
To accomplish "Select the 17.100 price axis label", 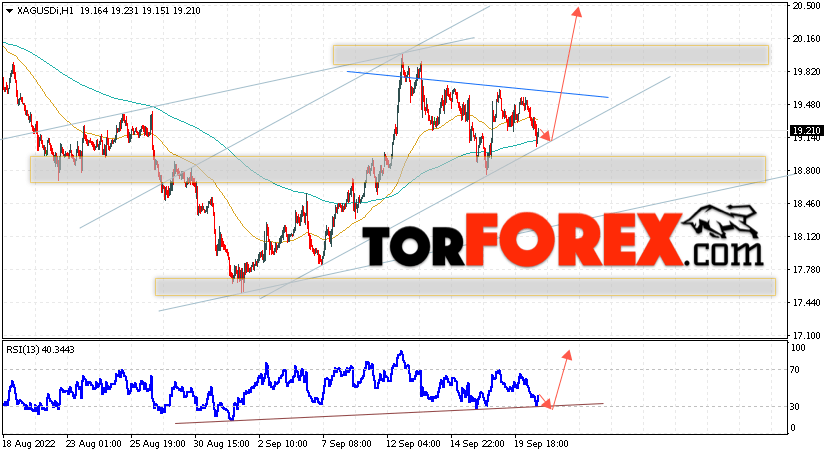I will point(806,335).
